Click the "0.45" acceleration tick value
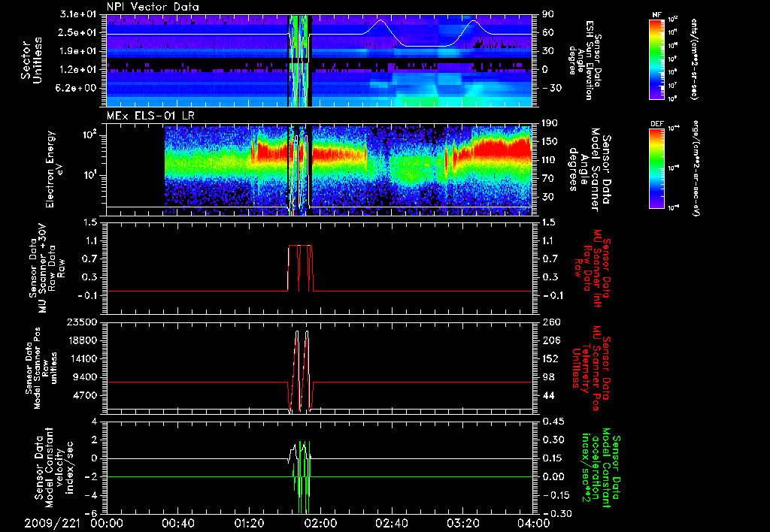 (x=553, y=422)
